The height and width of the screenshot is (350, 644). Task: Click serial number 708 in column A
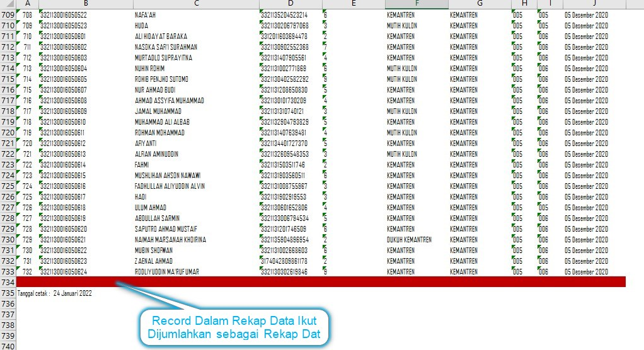coord(28,14)
